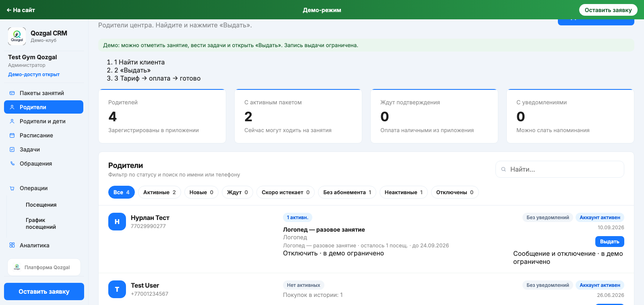Click phone number 77029990277
The height and width of the screenshot is (305, 644).
[148, 226]
